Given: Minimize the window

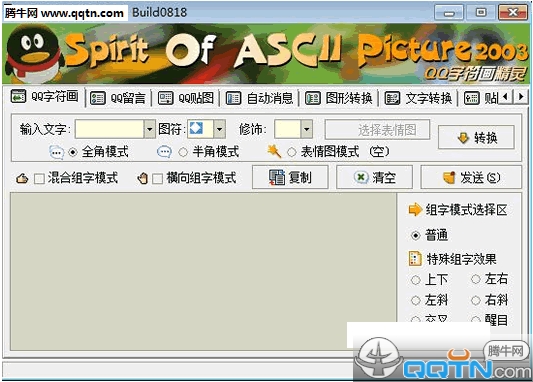Looking at the screenshot, I should [x=449, y=13].
